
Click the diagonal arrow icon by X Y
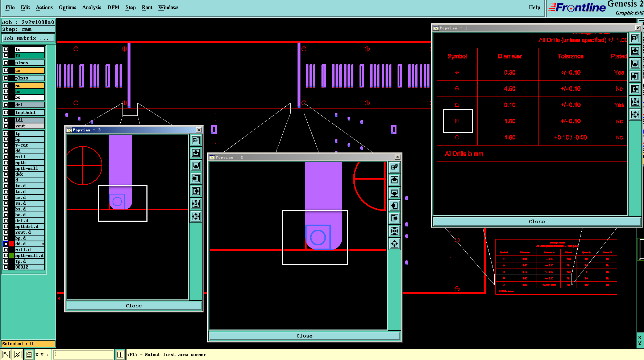[6, 355]
